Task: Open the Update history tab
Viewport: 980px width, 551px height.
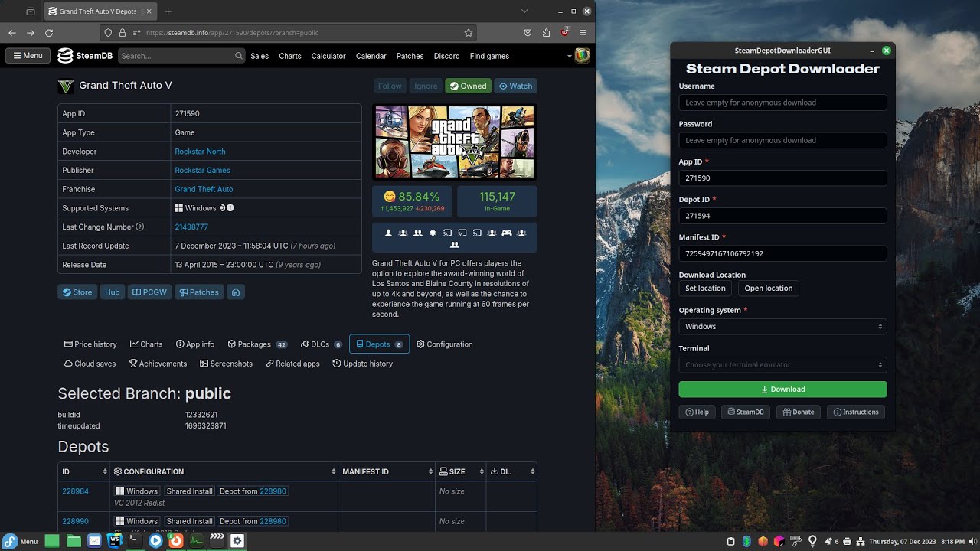Action: click(363, 364)
